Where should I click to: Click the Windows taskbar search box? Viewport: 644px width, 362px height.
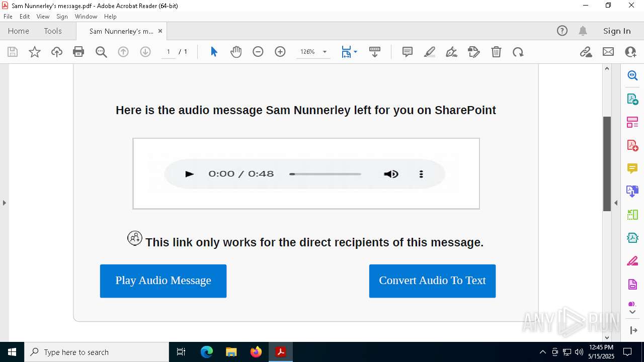[x=97, y=352]
